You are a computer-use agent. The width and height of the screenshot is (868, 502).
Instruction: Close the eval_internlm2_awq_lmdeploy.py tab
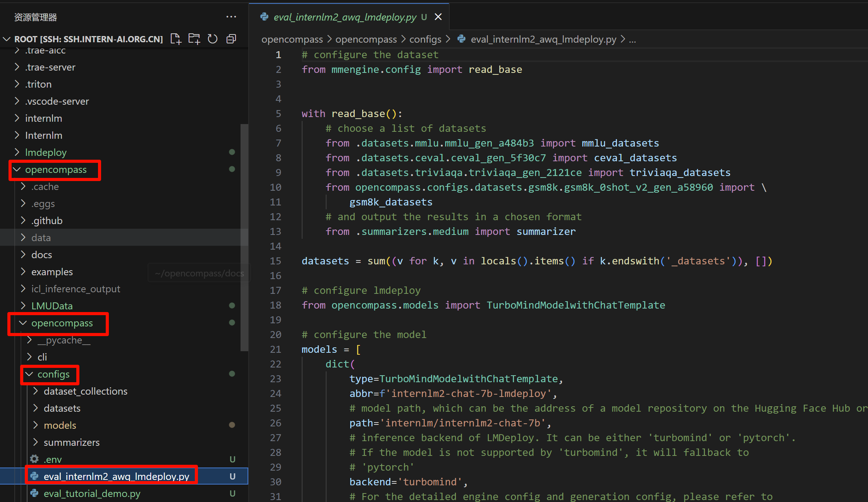tap(438, 17)
